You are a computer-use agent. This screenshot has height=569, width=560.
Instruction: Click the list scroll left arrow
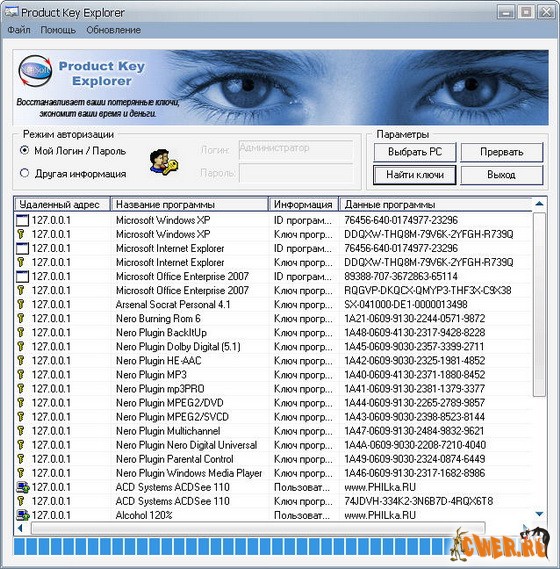[20, 528]
